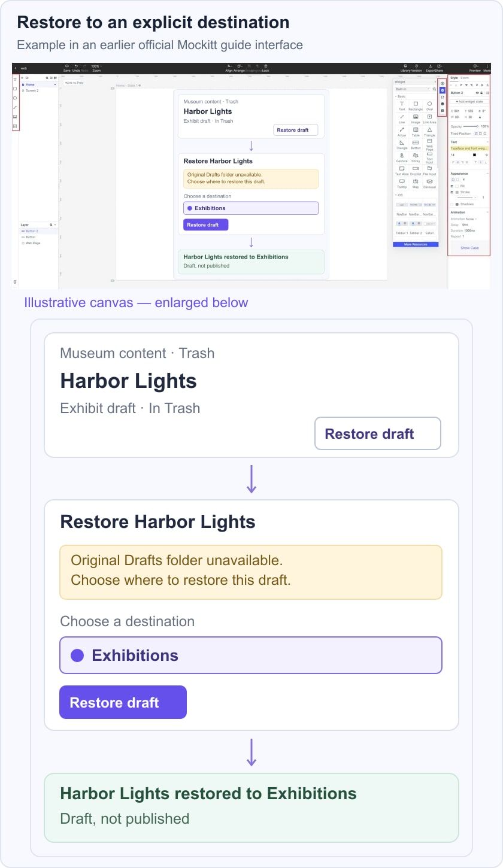Pick the Button widget
The height and width of the screenshot is (868, 503).
click(x=416, y=144)
